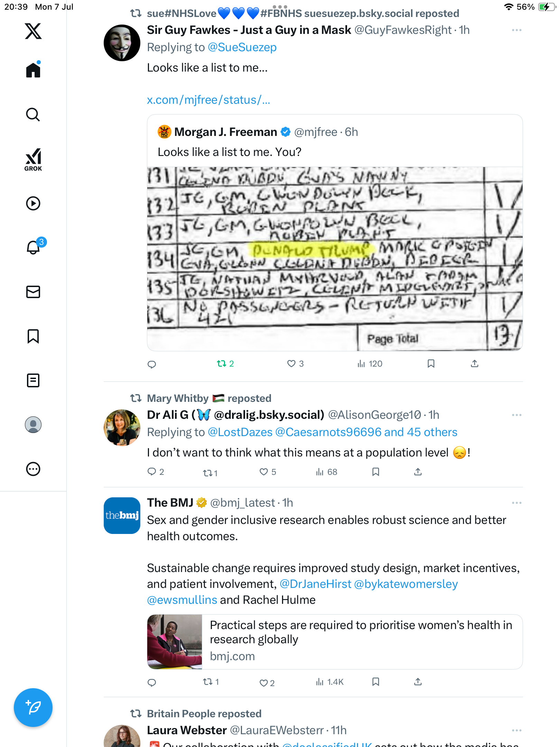560x747 pixels.
Task: Open the video play circle icon
Action: [33, 203]
